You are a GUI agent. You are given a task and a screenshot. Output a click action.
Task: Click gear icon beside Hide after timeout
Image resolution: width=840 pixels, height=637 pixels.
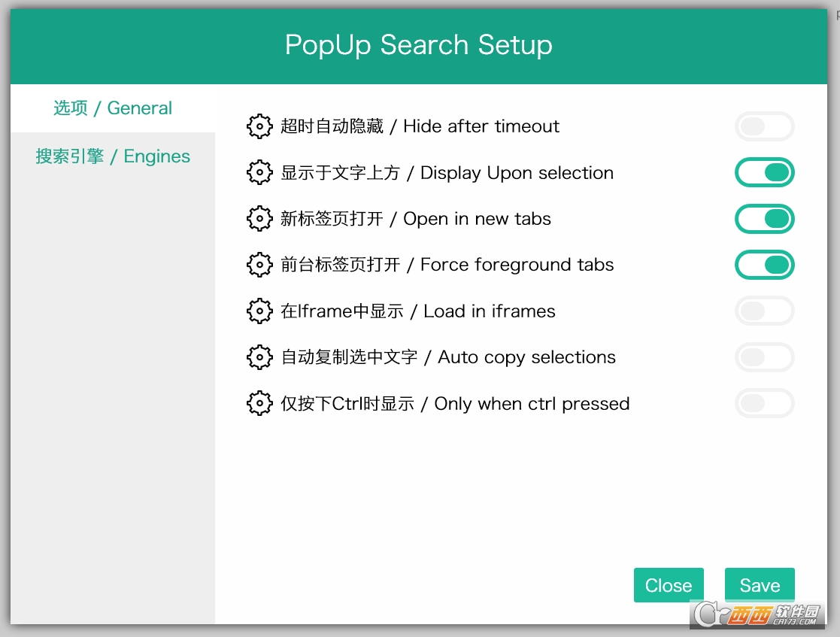259,126
